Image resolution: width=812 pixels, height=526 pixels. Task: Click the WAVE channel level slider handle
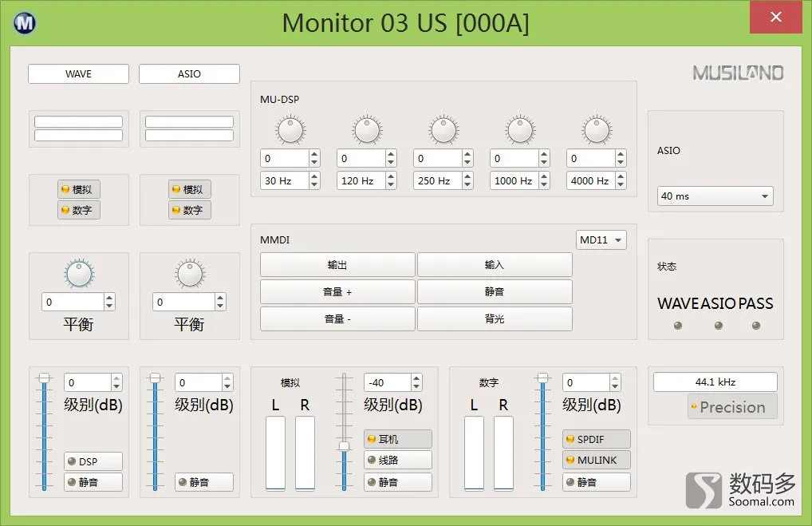[x=45, y=378]
